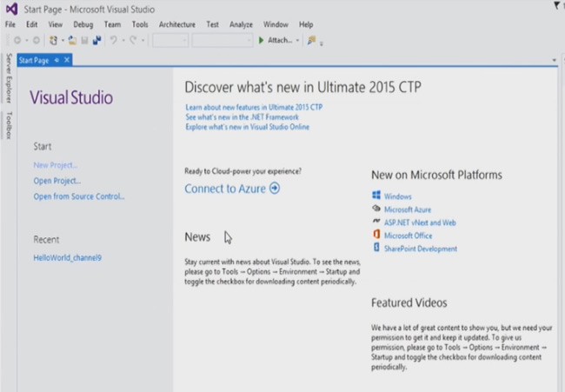This screenshot has width=565, height=392.
Task: Open the View menu
Action: 56,24
